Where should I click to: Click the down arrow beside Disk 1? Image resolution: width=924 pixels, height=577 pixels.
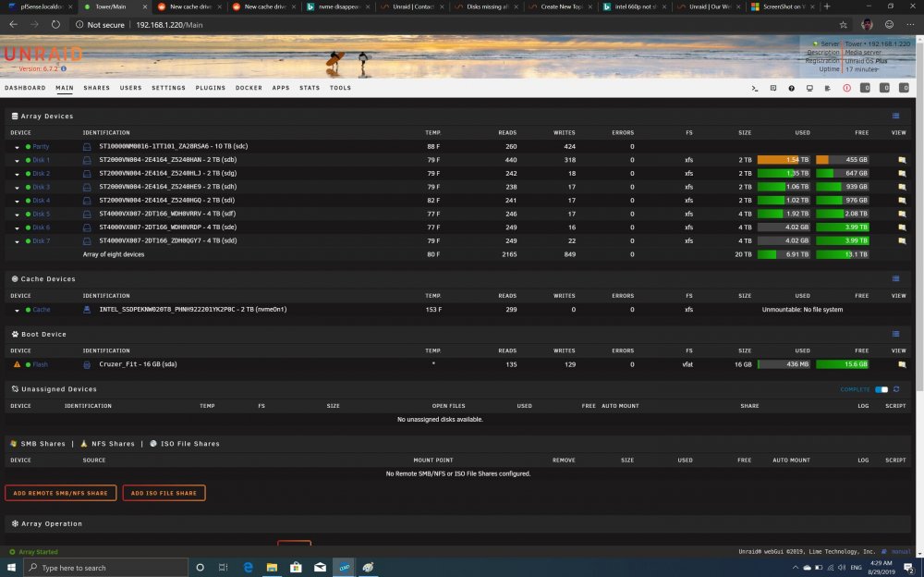17,161
